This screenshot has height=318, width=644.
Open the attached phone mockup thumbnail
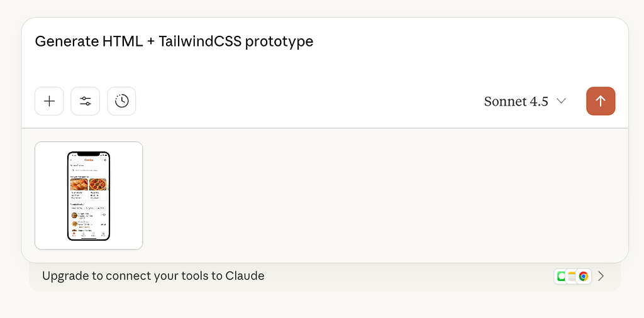click(89, 195)
